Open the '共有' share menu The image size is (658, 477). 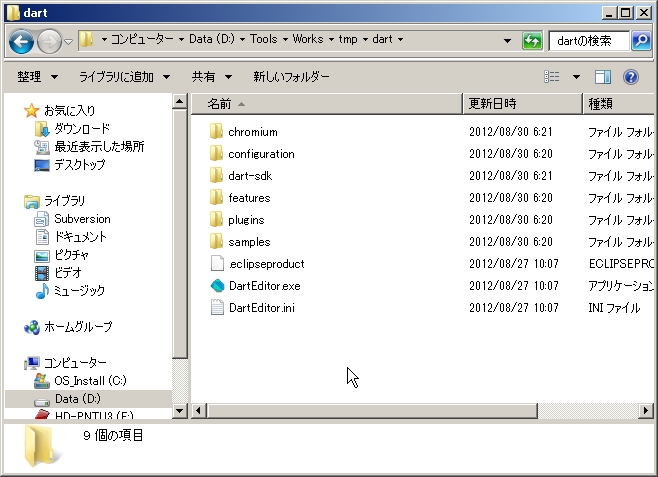pos(212,77)
